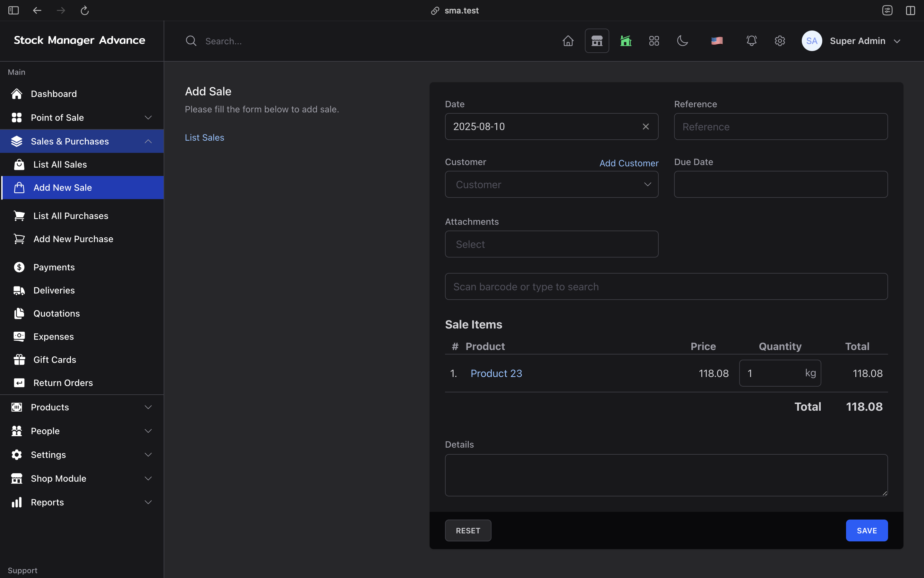
Task: Click the Add Customer link
Action: click(x=629, y=163)
